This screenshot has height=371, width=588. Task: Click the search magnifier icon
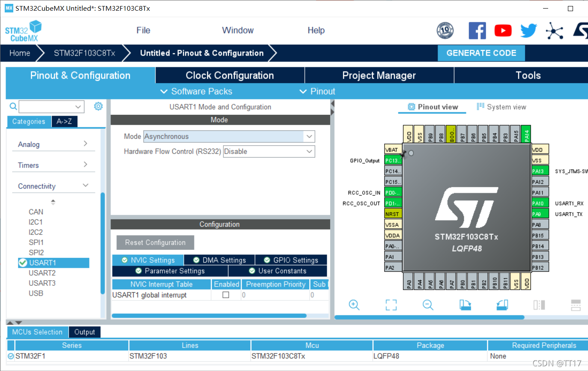pyautogui.click(x=13, y=106)
